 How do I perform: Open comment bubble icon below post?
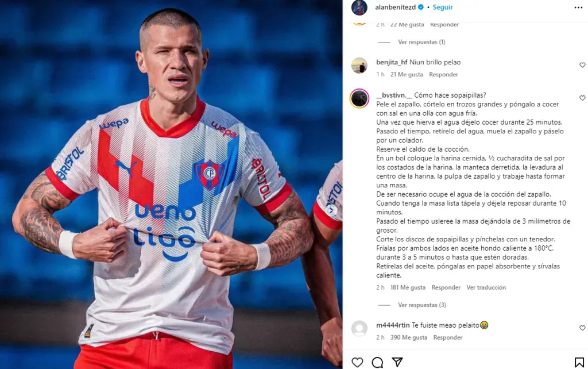[377, 362]
